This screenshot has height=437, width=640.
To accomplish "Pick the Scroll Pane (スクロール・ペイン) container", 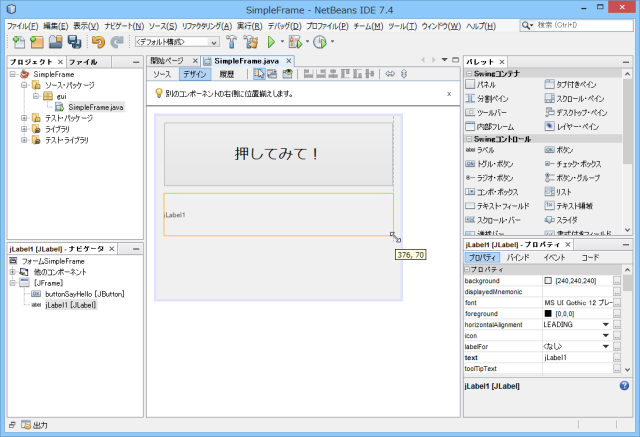I will tap(575, 98).
